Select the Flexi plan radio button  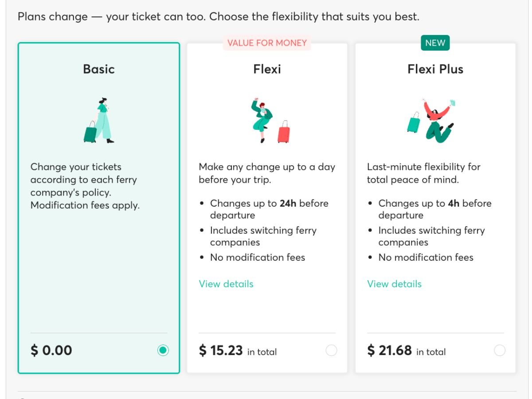[331, 351]
